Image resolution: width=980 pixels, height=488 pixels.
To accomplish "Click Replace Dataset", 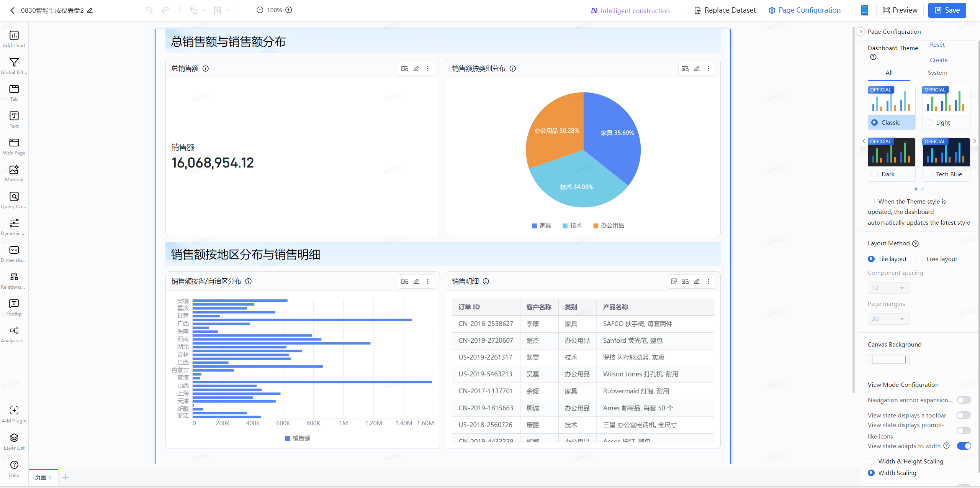I will click(725, 10).
